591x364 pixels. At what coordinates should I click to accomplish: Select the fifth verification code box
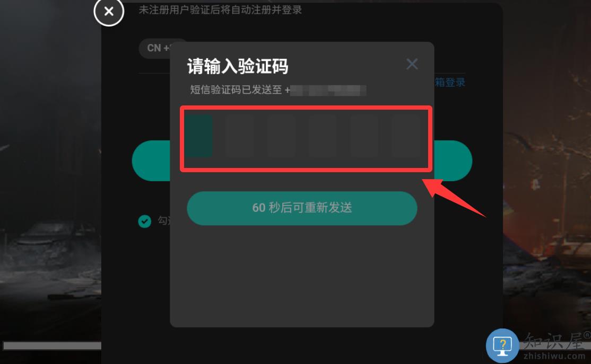(364, 136)
